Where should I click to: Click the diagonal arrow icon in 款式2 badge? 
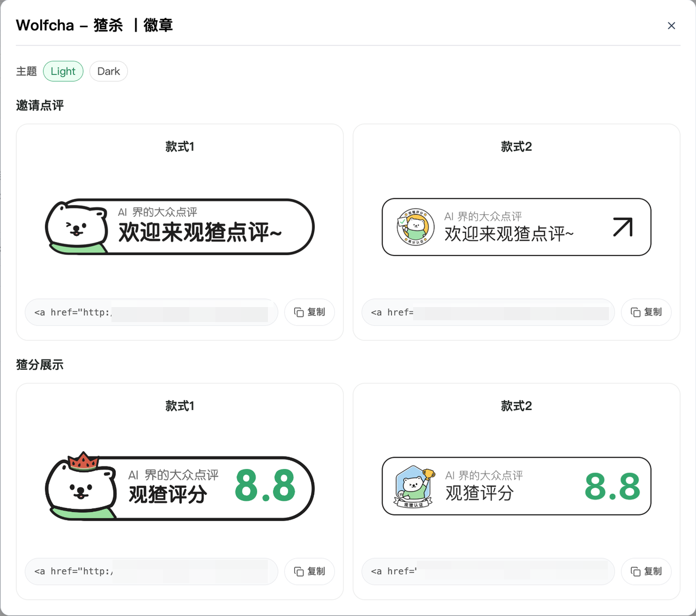pos(623,227)
